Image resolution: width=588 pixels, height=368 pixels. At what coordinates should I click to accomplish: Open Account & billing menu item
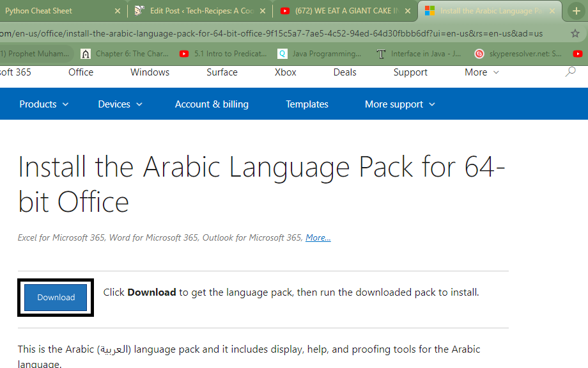coord(212,104)
